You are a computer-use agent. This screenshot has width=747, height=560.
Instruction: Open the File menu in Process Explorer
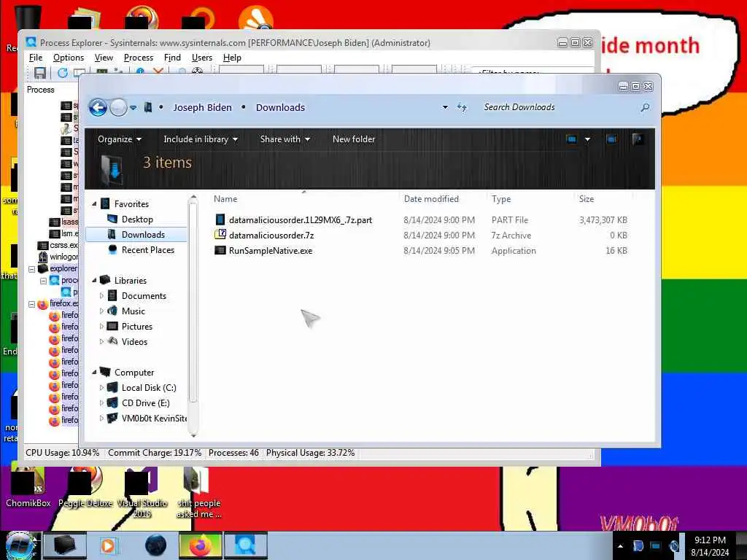(x=36, y=58)
